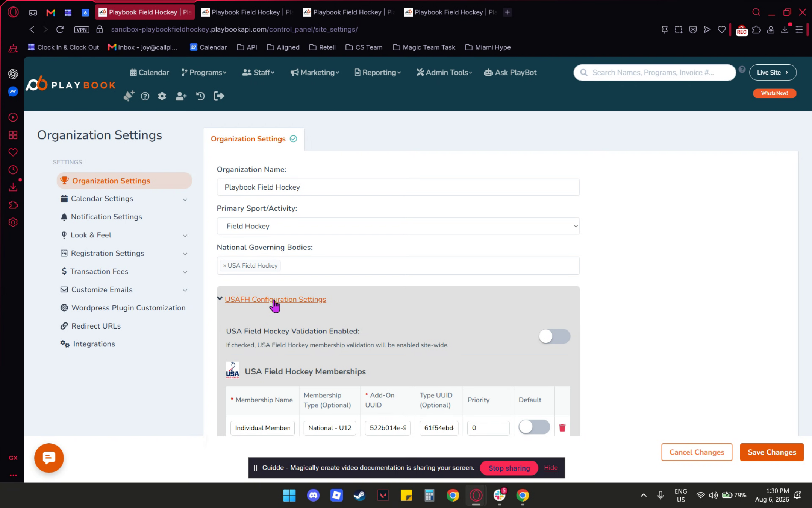The width and height of the screenshot is (812, 508).
Task: Click the logout arrow icon in toolbar
Action: [x=219, y=96]
